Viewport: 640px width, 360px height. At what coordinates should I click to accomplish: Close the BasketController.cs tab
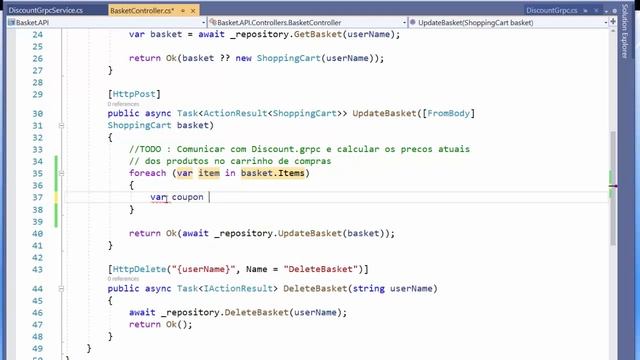pyautogui.click(x=193, y=11)
